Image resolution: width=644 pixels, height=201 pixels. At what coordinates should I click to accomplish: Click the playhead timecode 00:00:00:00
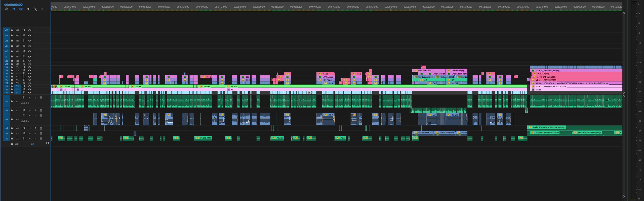click(x=13, y=5)
